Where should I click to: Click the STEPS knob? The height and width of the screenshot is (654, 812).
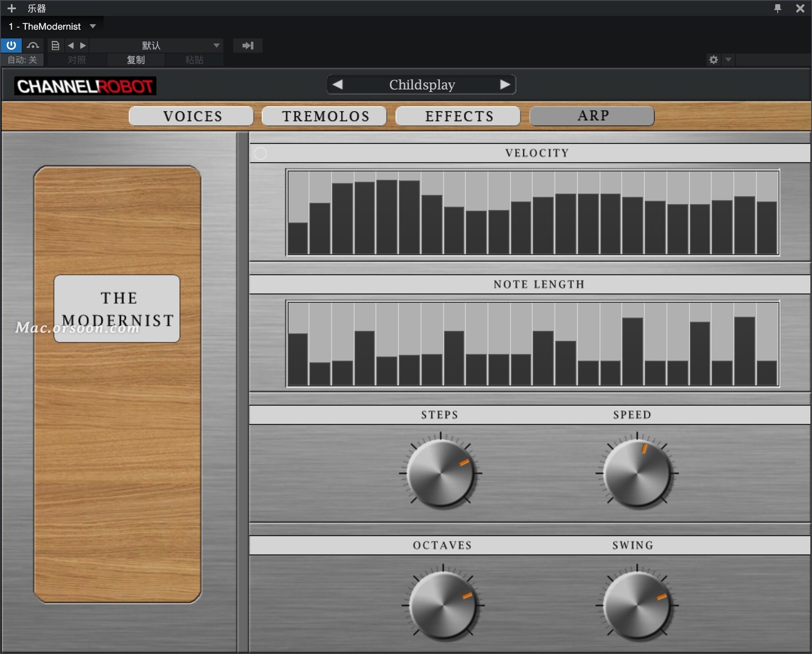pos(440,473)
